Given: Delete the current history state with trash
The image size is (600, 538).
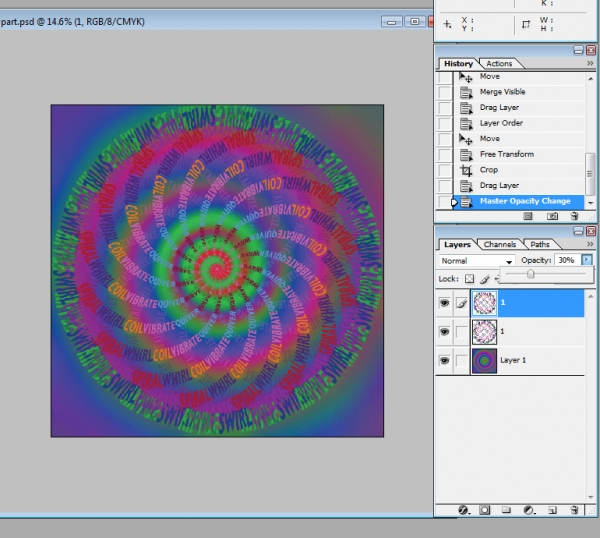Looking at the screenshot, I should 574,217.
